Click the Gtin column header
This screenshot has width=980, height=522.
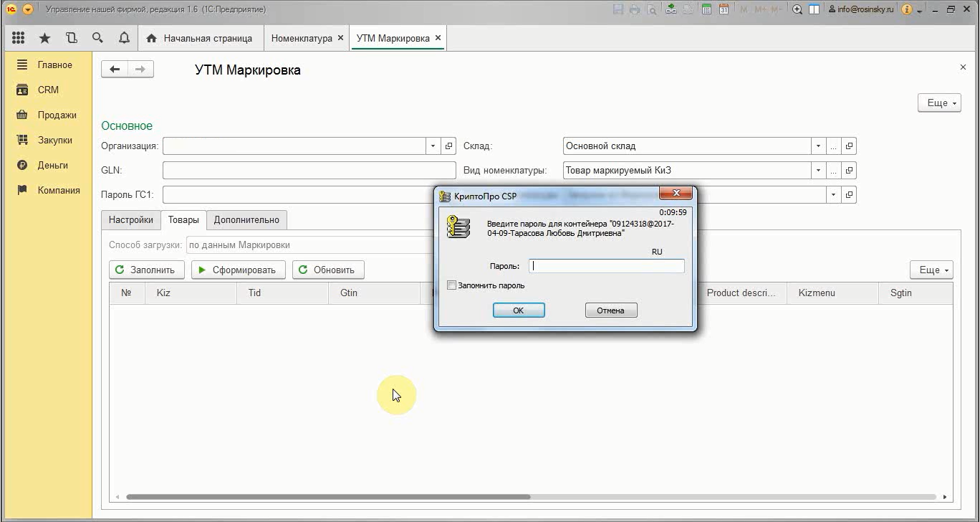coord(374,293)
